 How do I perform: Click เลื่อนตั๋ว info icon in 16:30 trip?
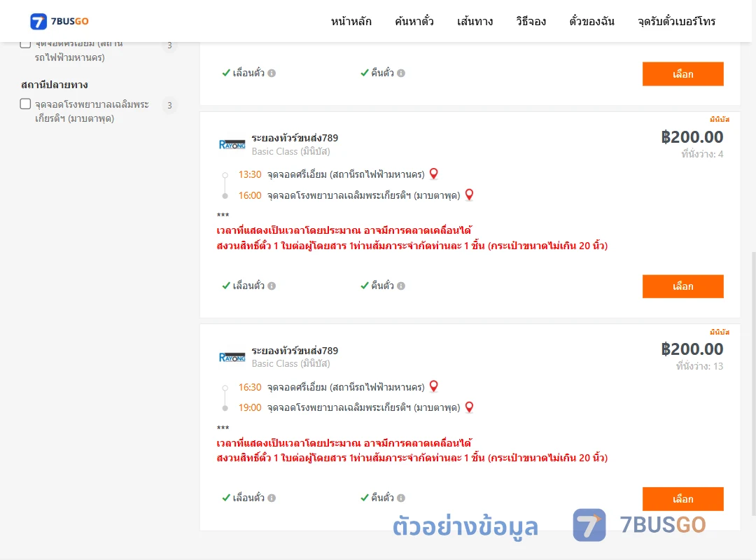tap(272, 498)
